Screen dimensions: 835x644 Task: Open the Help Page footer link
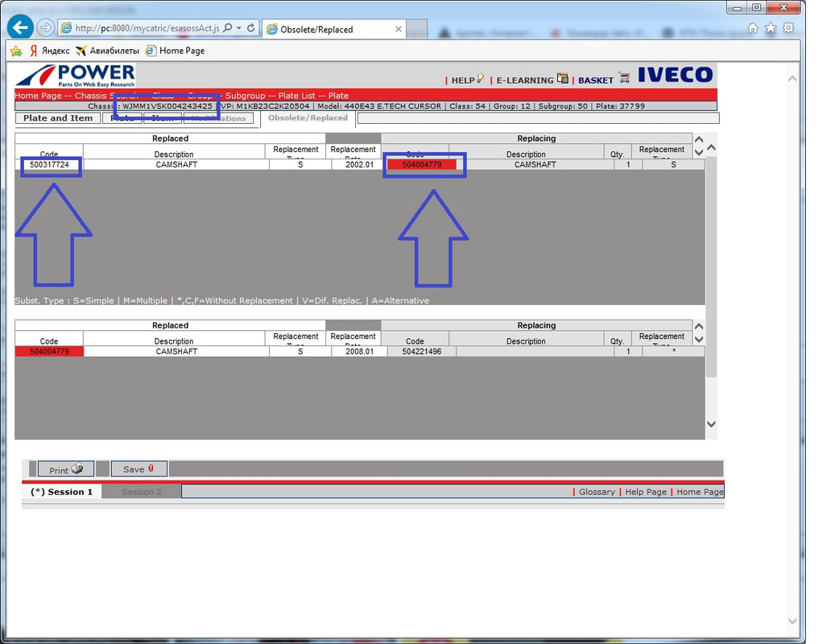pos(646,492)
